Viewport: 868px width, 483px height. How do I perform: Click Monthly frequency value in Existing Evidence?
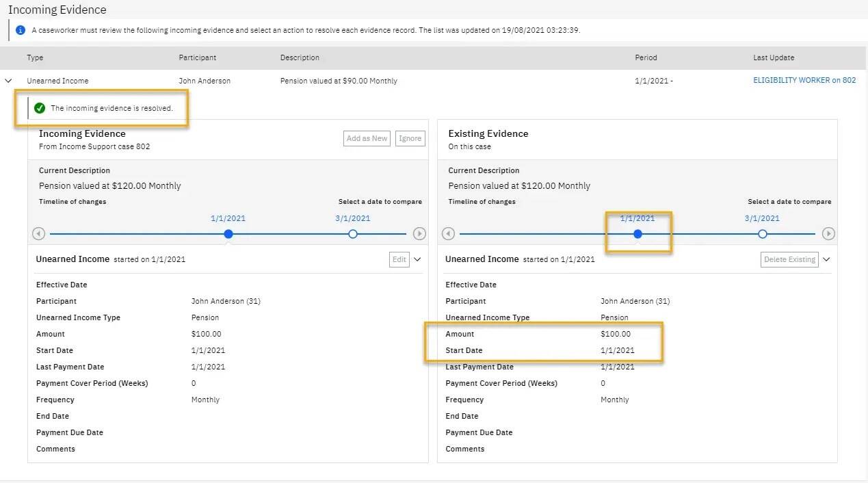(614, 400)
